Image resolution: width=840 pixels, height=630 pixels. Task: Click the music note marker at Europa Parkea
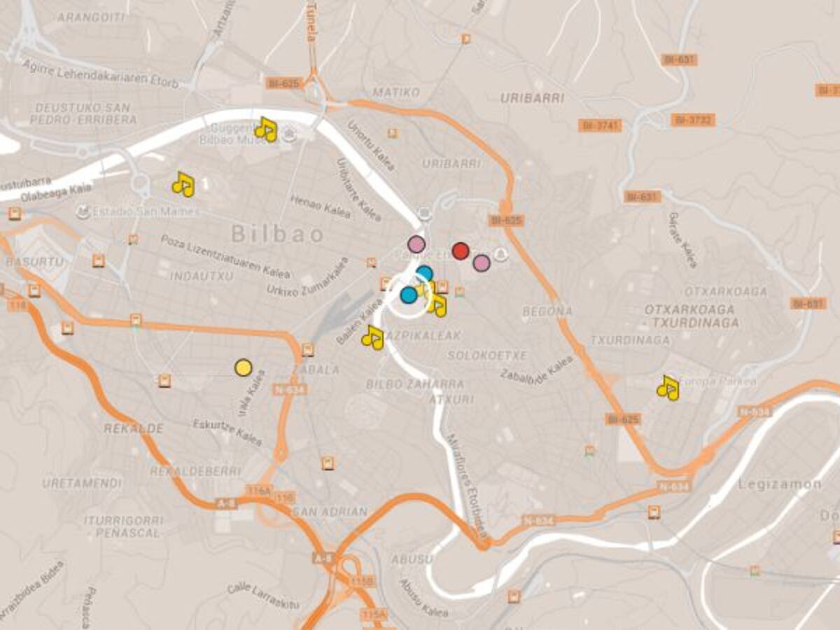[668, 388]
